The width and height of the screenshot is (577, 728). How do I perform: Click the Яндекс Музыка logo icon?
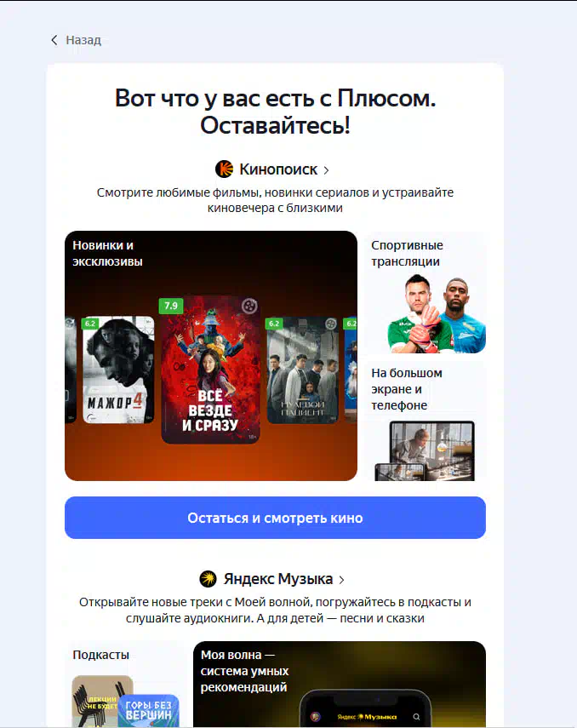click(x=208, y=579)
